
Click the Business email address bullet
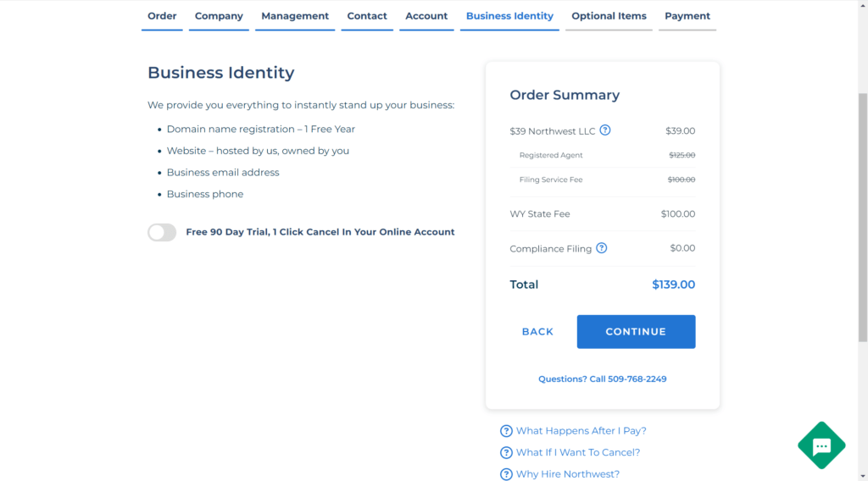click(x=223, y=173)
